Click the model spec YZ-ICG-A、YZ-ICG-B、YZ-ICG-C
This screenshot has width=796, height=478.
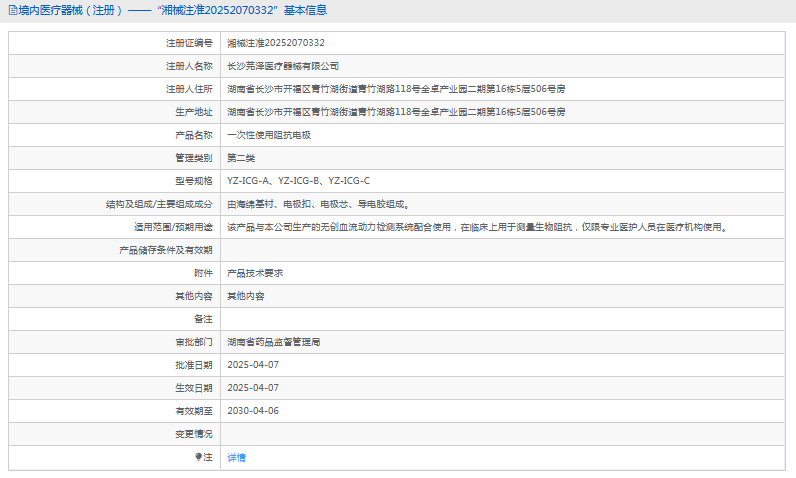coord(298,181)
